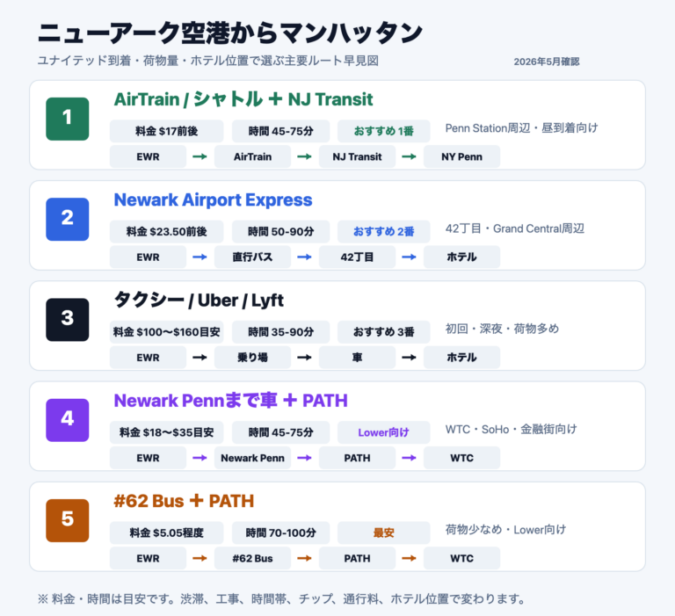Click the 料金 $17前後 chip
The width and height of the screenshot is (675, 616).
(167, 131)
